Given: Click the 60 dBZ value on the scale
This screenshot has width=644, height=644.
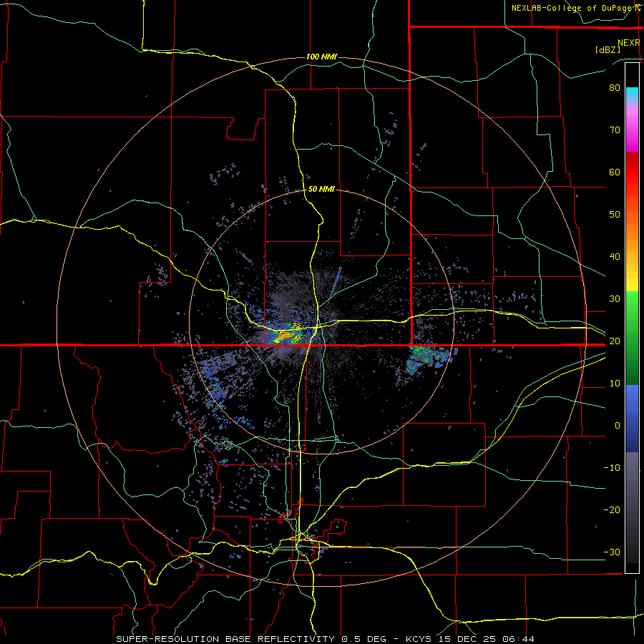Looking at the screenshot, I should 615,172.
